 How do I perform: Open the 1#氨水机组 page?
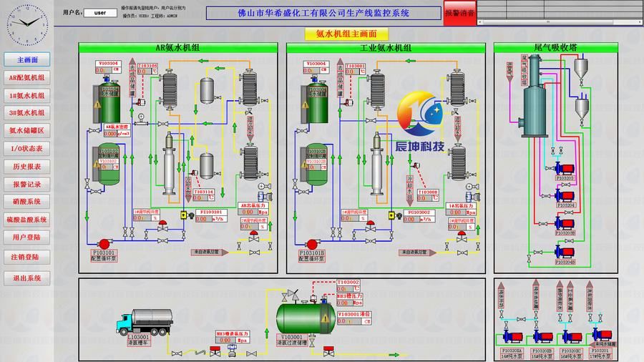click(x=27, y=96)
